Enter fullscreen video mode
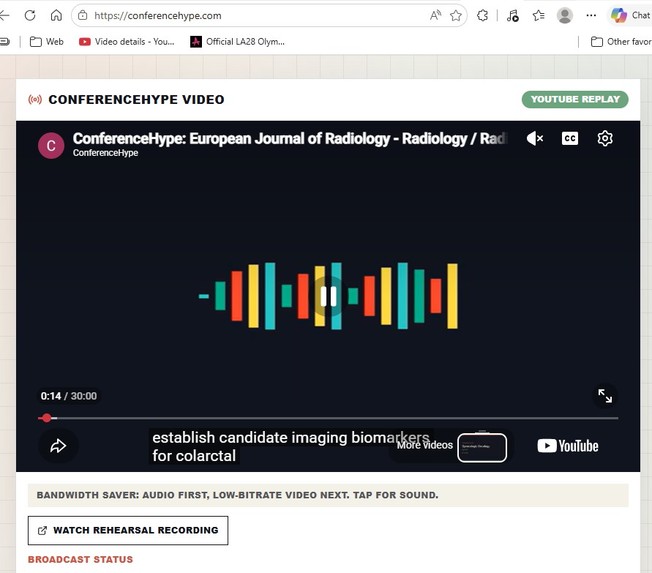 point(605,396)
